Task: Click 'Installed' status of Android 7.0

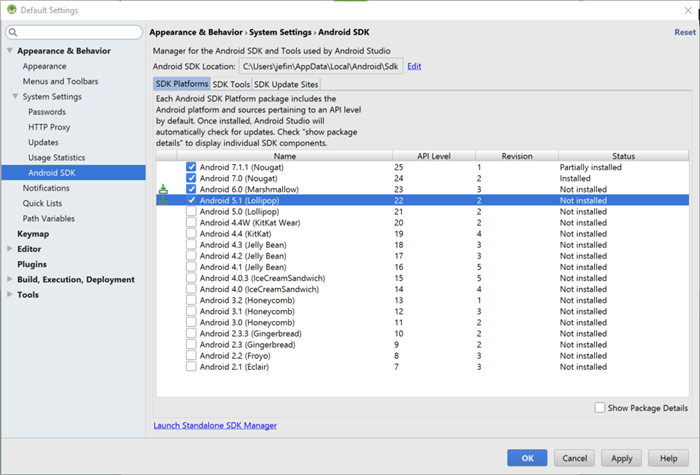Action: [575, 178]
